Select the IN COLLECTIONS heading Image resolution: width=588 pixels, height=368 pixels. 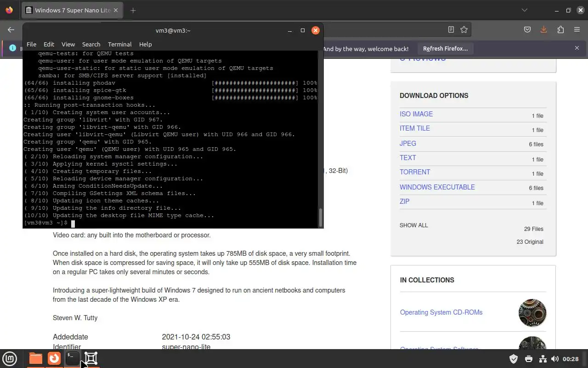[427, 280]
